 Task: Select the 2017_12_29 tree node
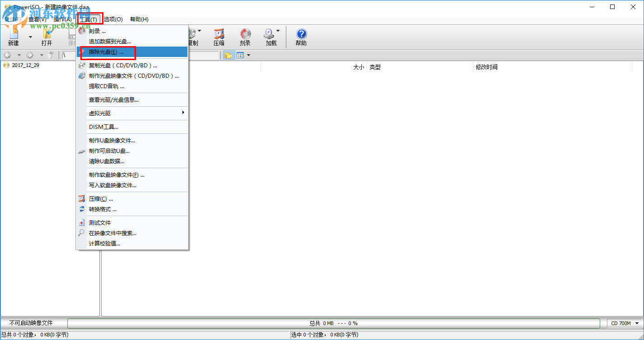[25, 65]
